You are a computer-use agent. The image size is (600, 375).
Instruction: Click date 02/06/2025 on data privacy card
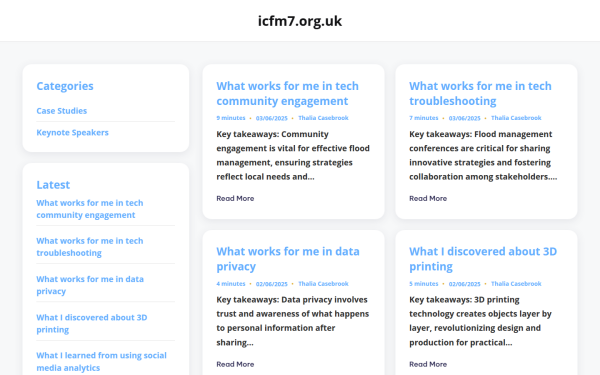click(x=271, y=284)
